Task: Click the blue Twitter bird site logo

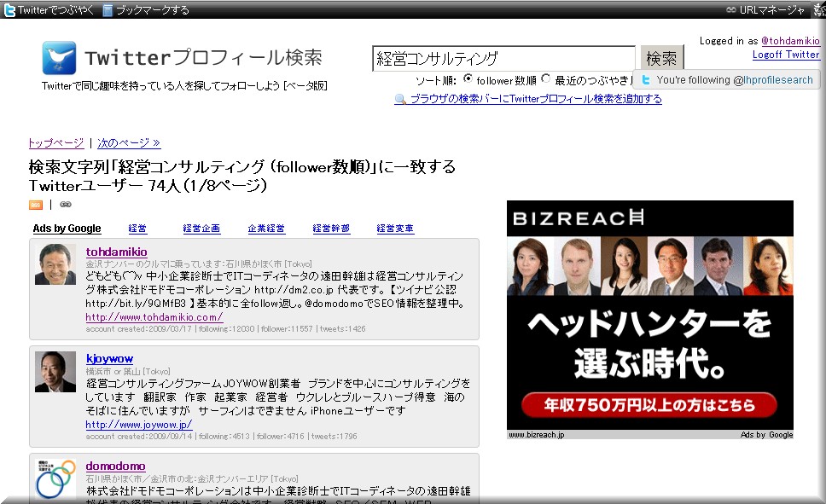Action: [x=59, y=58]
